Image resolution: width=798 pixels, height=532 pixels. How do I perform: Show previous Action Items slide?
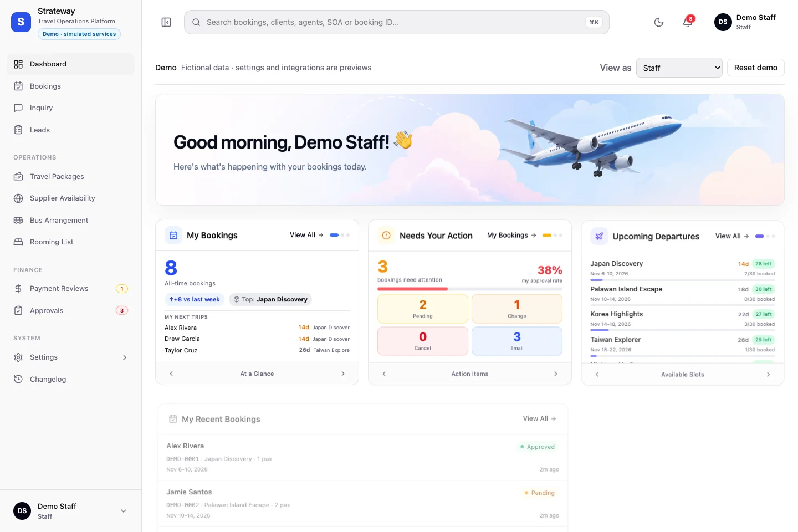[x=384, y=374]
